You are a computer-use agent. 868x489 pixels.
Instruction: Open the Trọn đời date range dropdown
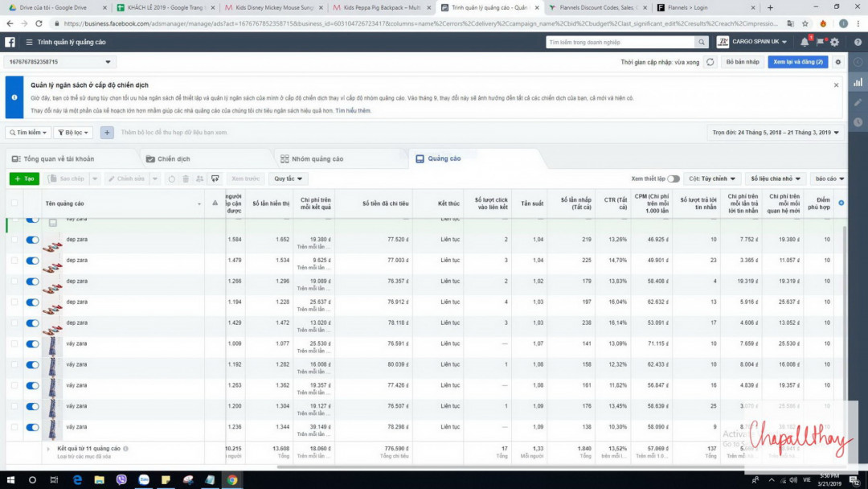775,133
